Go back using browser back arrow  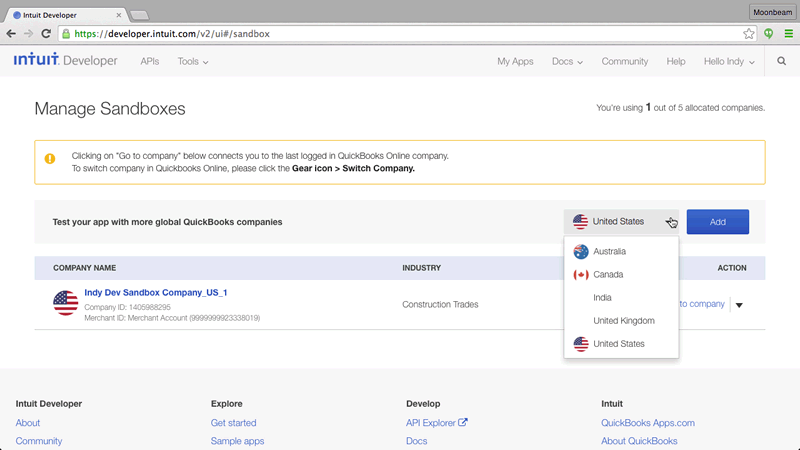coord(11,34)
